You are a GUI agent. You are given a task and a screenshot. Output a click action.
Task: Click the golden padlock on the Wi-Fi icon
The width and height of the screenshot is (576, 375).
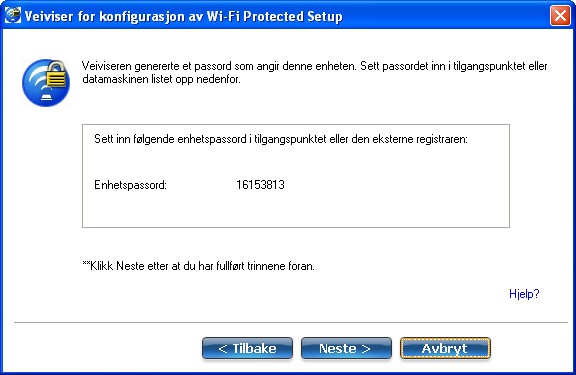(57, 75)
